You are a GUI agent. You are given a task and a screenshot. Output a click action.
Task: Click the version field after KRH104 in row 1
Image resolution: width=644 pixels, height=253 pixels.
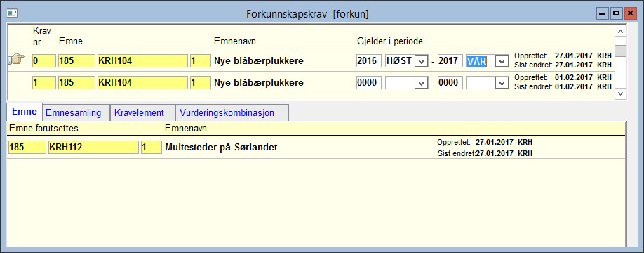200,83
